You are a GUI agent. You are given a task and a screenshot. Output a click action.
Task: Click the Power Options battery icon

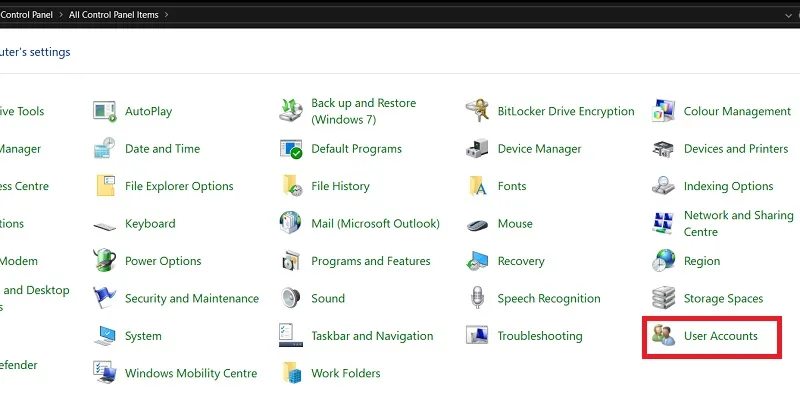(x=105, y=261)
